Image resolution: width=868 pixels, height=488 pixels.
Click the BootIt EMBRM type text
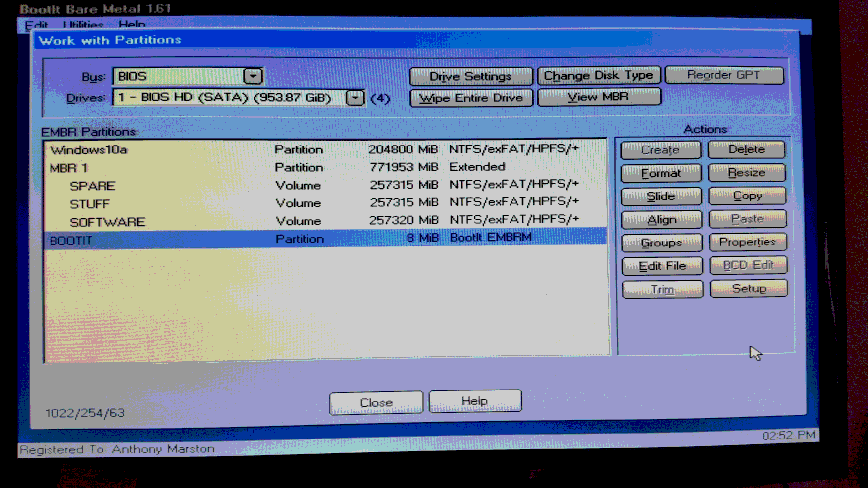pos(491,238)
